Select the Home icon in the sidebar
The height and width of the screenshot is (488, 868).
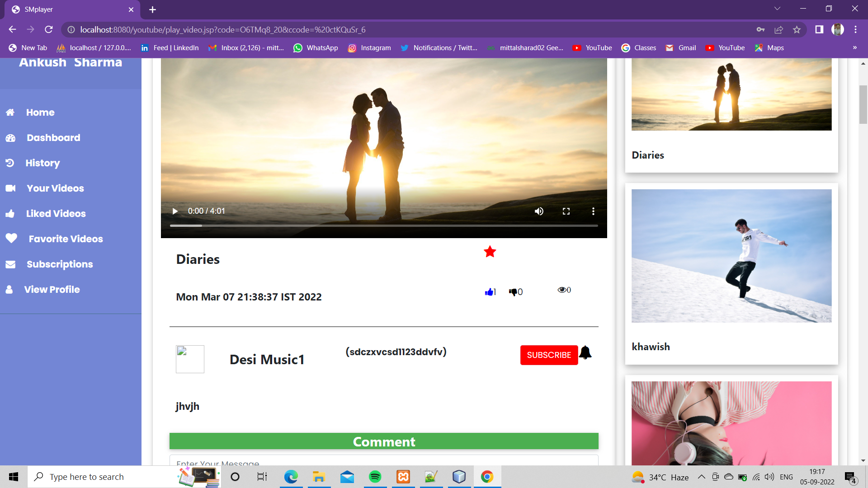[10, 112]
